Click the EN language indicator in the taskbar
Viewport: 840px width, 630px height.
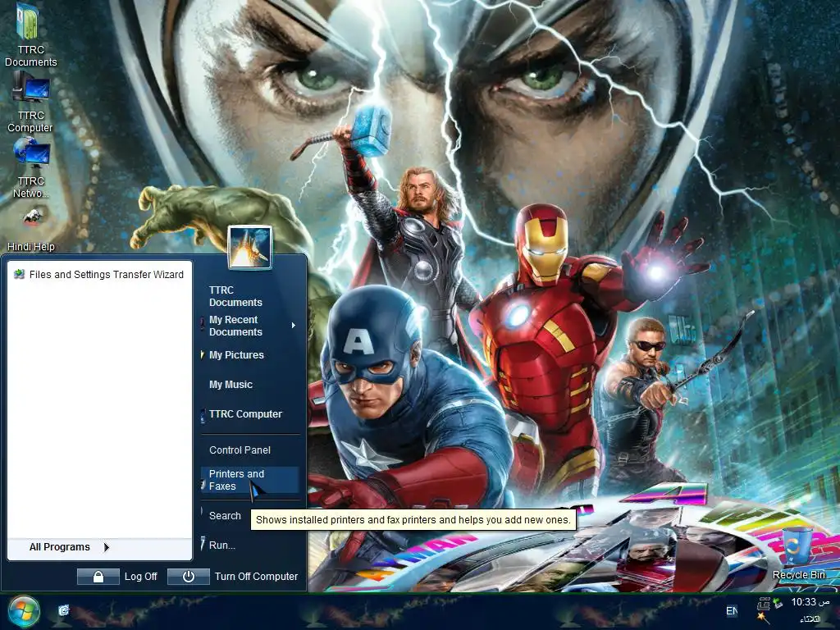(731, 610)
